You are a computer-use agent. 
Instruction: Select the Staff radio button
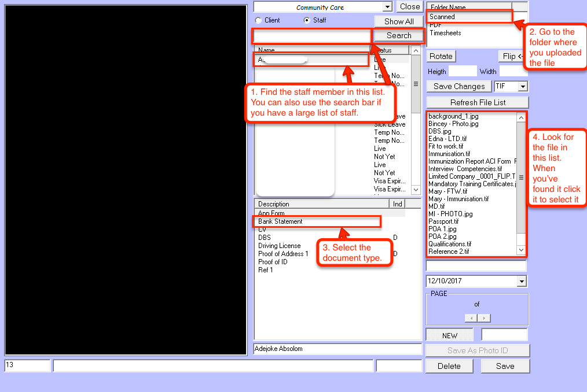(307, 20)
